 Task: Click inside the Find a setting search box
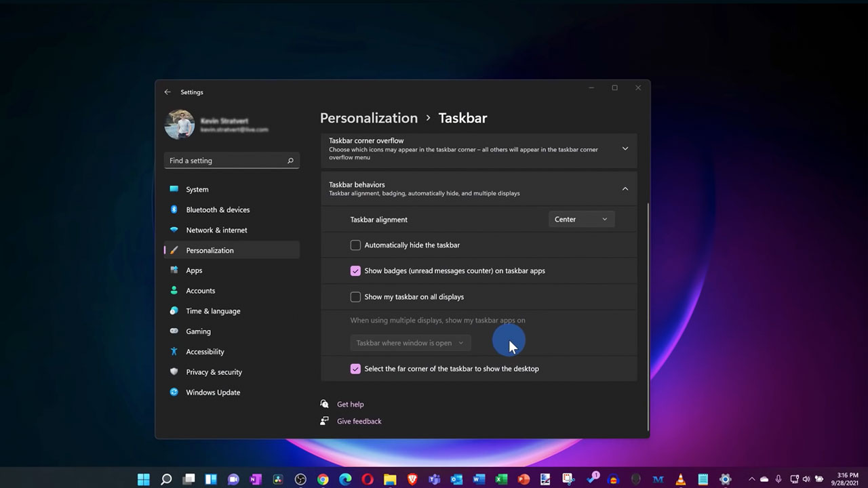(x=224, y=161)
